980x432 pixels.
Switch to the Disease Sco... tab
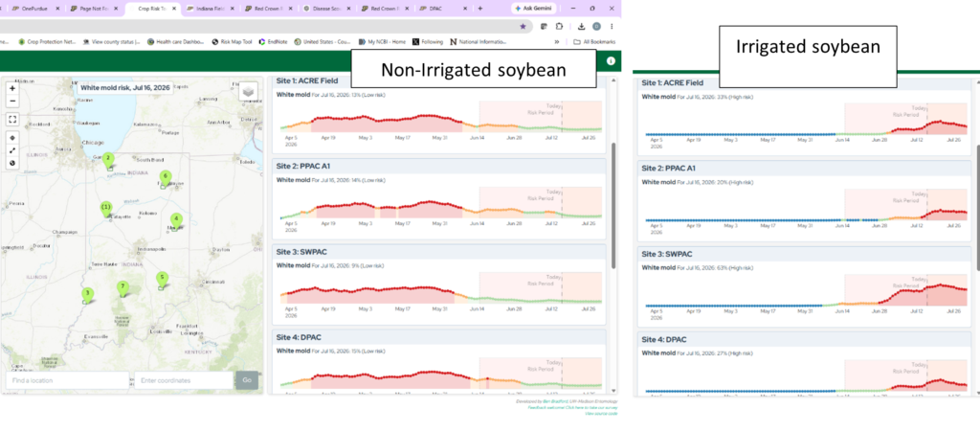coord(325,9)
